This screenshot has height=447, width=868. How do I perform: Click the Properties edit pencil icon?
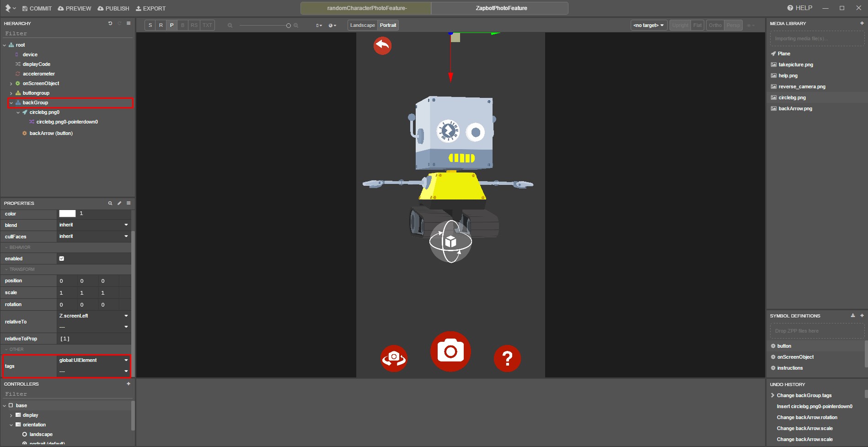coord(119,203)
